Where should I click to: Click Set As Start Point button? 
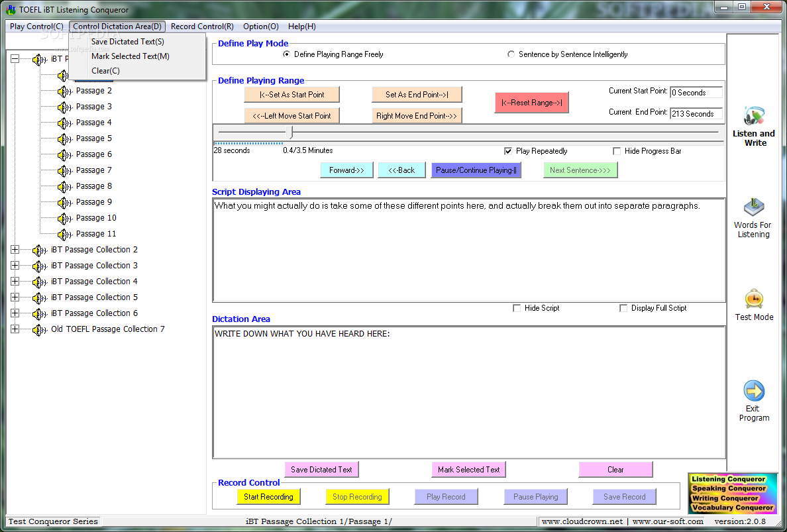click(291, 94)
